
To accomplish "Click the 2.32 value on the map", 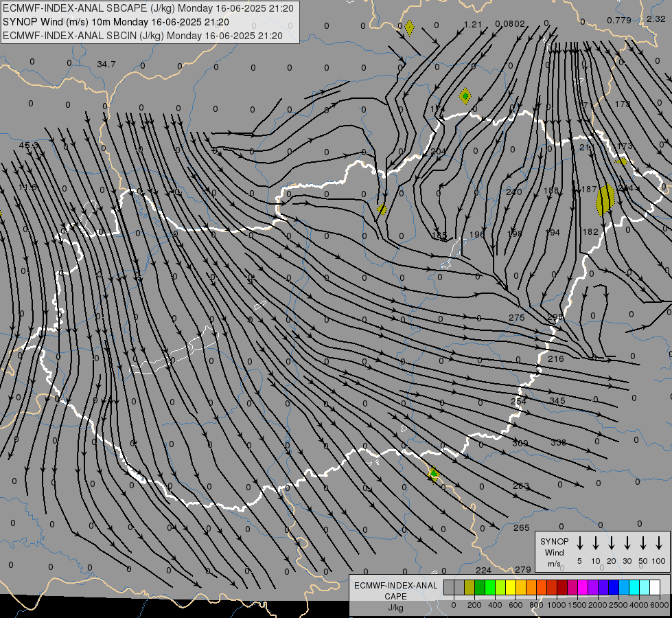I will point(656,19).
